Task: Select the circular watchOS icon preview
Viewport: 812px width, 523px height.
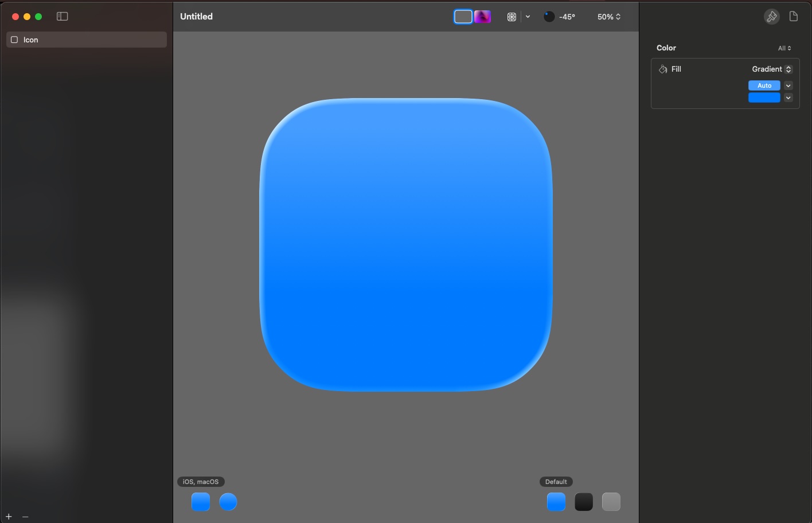Action: pos(228,501)
